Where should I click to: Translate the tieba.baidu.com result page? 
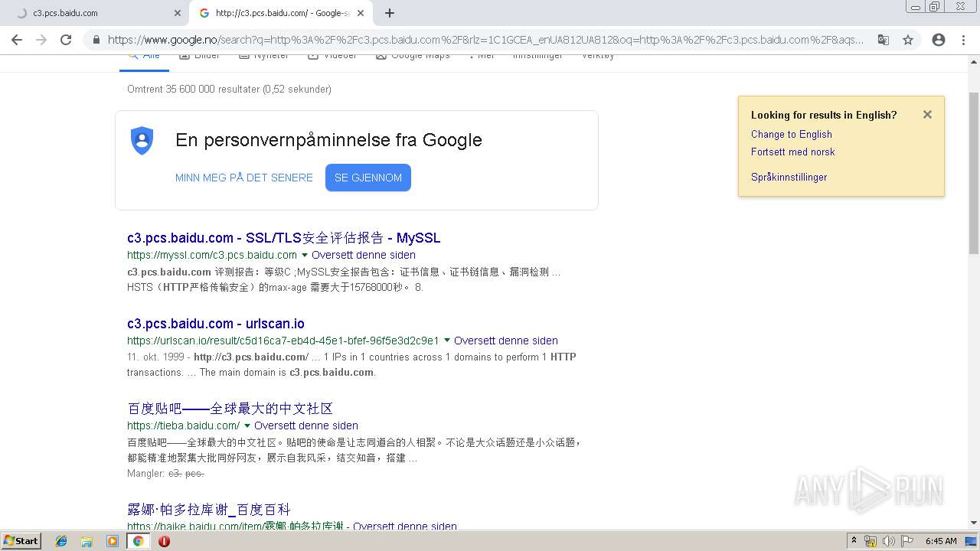click(306, 425)
